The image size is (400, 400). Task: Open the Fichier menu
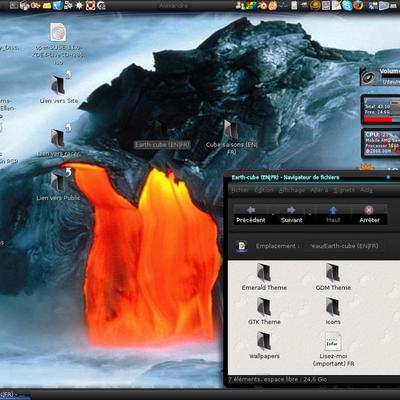(x=240, y=190)
